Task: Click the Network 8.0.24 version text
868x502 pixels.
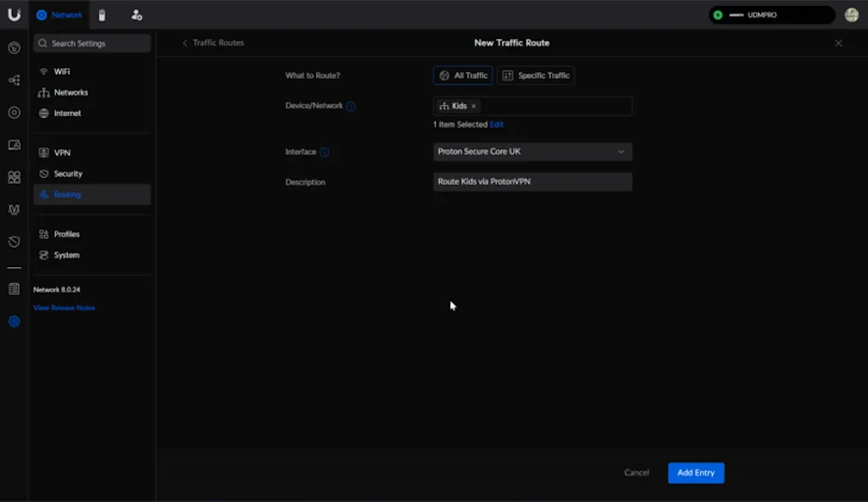Action: click(x=57, y=289)
